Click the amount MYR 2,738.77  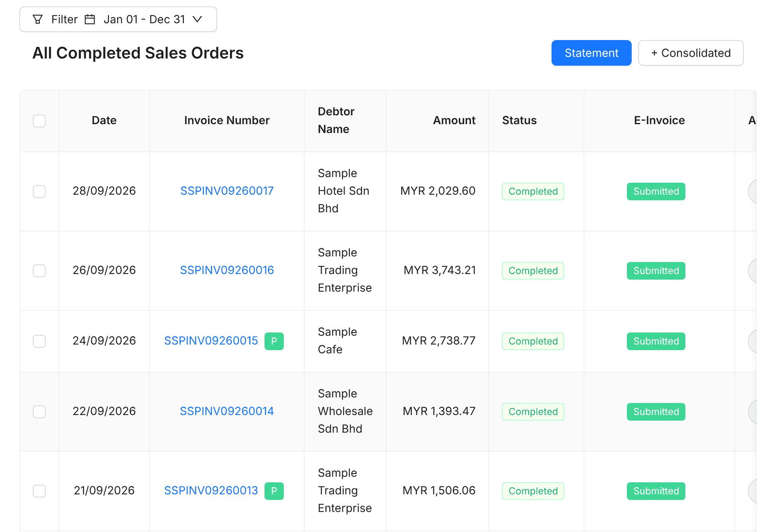click(x=439, y=341)
